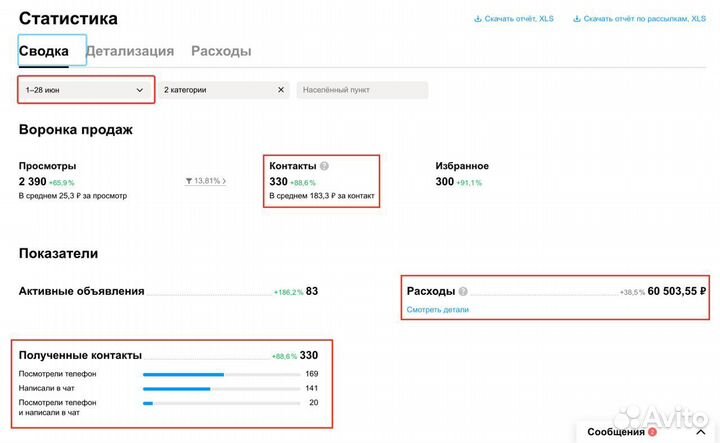The height and width of the screenshot is (443, 720).
Task: Click Скачать отчёт по рассылкам, XLS link
Action: point(644,19)
